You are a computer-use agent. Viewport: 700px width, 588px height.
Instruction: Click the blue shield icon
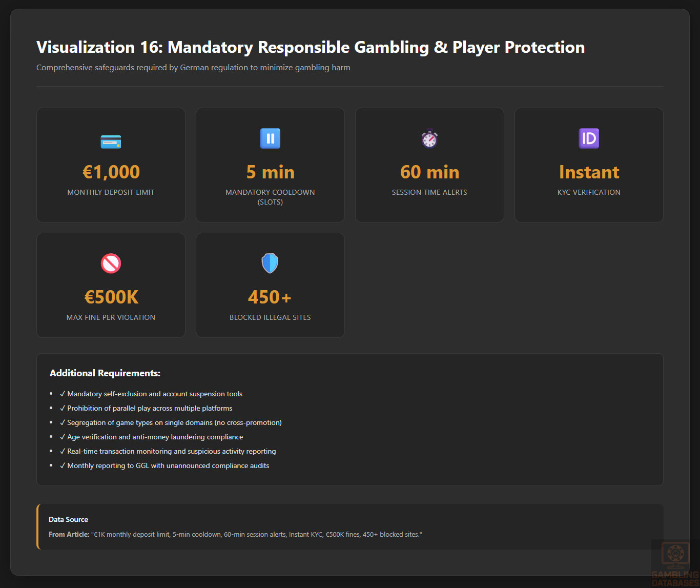click(270, 263)
